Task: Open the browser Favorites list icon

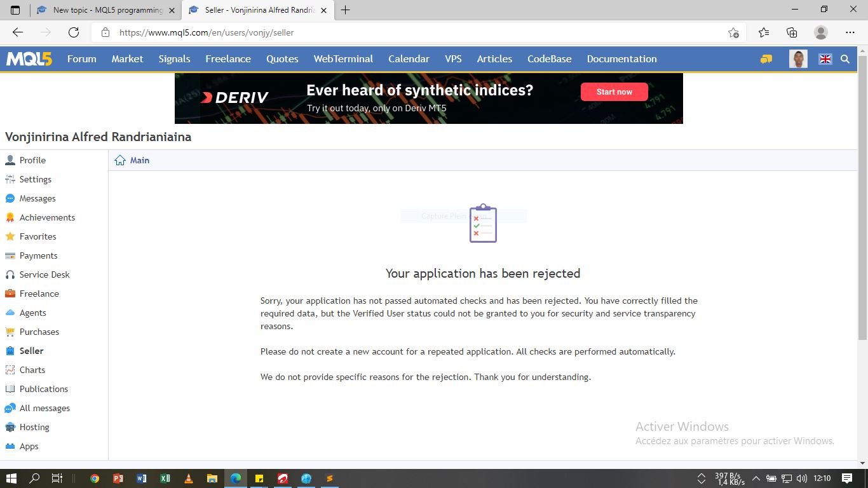Action: pyautogui.click(x=764, y=32)
